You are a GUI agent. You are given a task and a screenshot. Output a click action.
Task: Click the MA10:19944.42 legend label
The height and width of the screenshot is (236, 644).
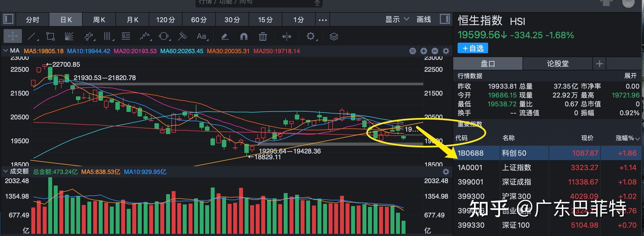[88, 51]
